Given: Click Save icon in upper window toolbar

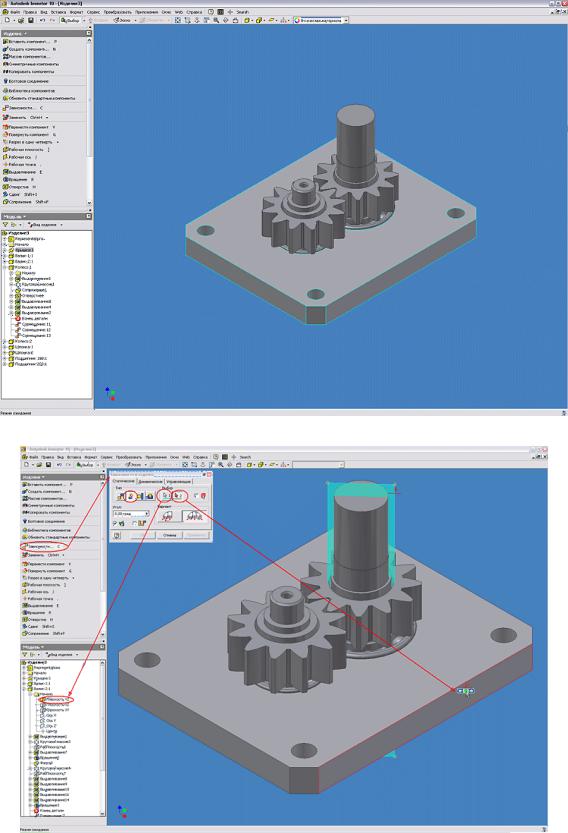Looking at the screenshot, I should pyautogui.click(x=31, y=20).
